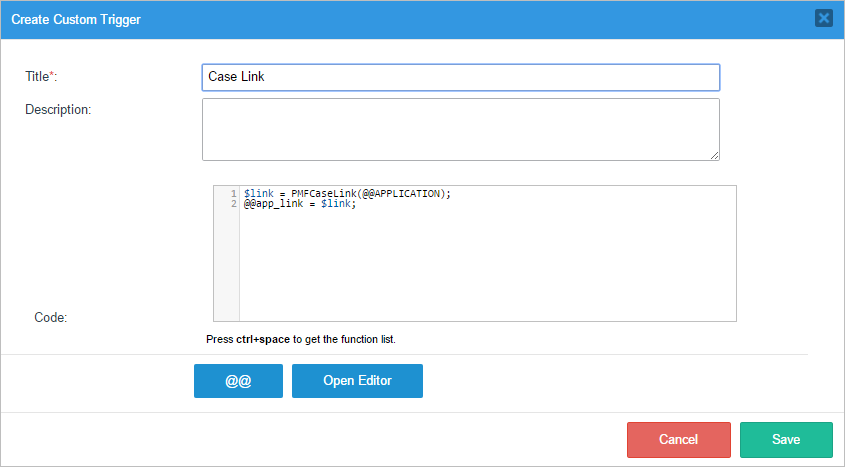Viewport: 845px width, 467px height.
Task: Click the @@ variable picker button
Action: coord(238,381)
